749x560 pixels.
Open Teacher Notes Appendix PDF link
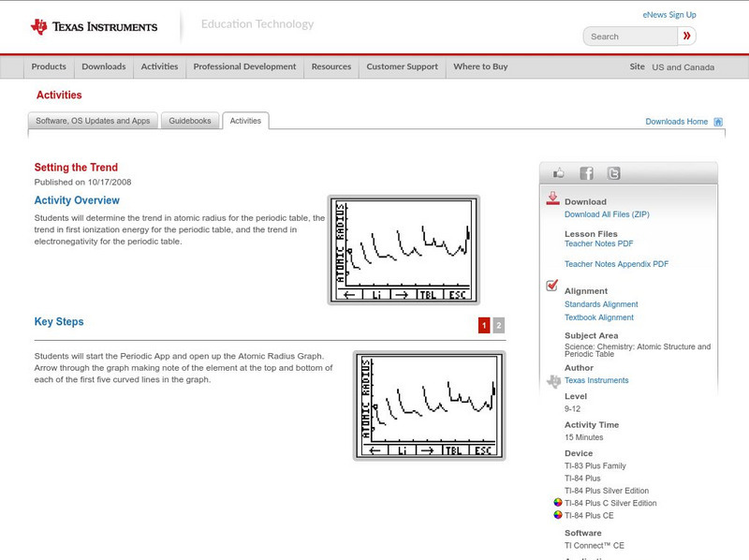616,264
